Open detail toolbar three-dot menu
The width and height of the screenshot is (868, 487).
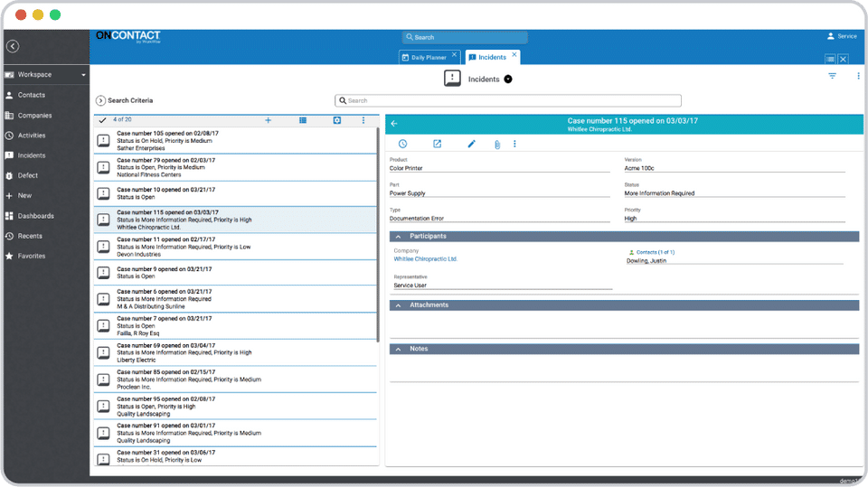click(514, 144)
